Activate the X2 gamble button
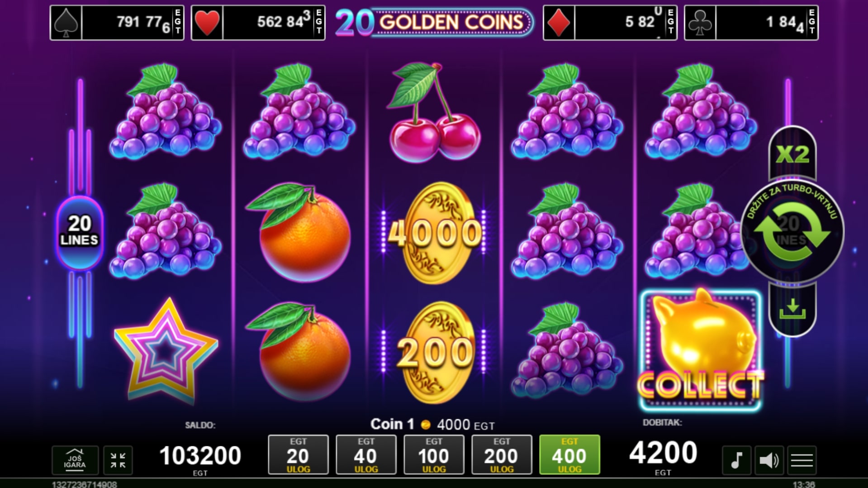This screenshot has height=488, width=868. point(792,154)
